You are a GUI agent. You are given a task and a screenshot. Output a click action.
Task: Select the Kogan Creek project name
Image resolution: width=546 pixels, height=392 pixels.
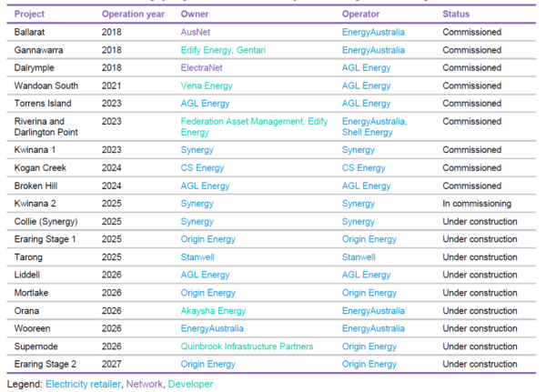[40, 167]
